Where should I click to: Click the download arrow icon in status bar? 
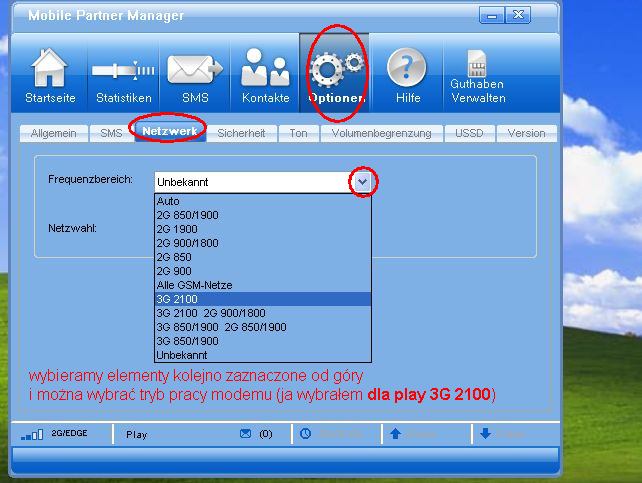tap(485, 433)
